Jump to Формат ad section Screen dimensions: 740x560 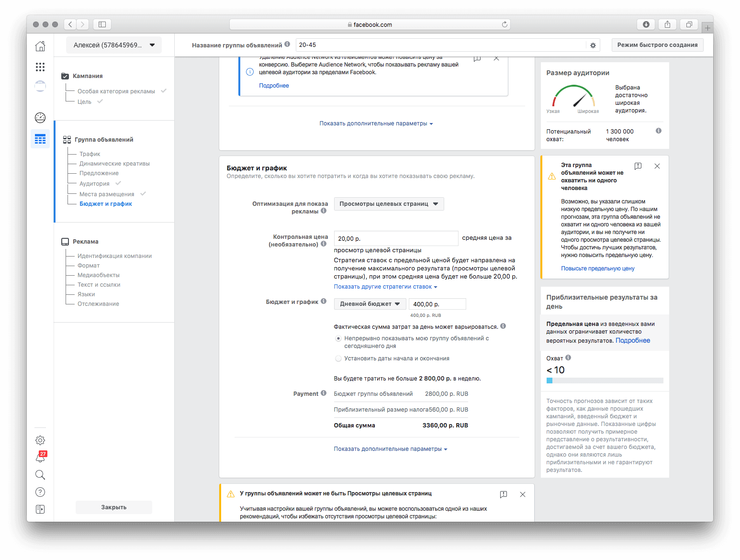pyautogui.click(x=89, y=266)
